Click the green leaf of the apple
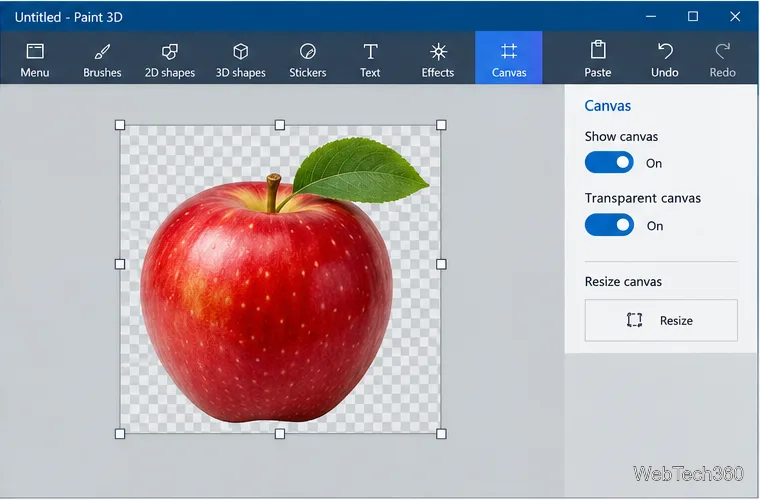This screenshot has height=500, width=760. click(x=359, y=170)
